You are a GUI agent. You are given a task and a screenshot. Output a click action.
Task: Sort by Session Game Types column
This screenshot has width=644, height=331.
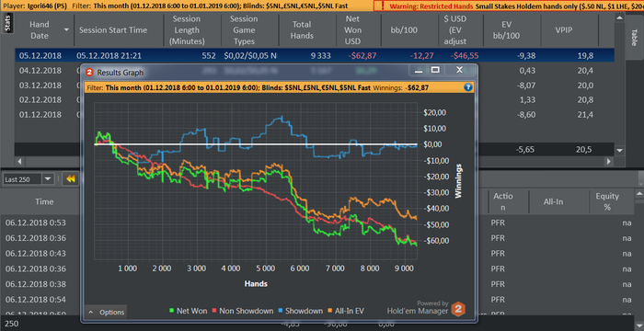[x=249, y=30]
